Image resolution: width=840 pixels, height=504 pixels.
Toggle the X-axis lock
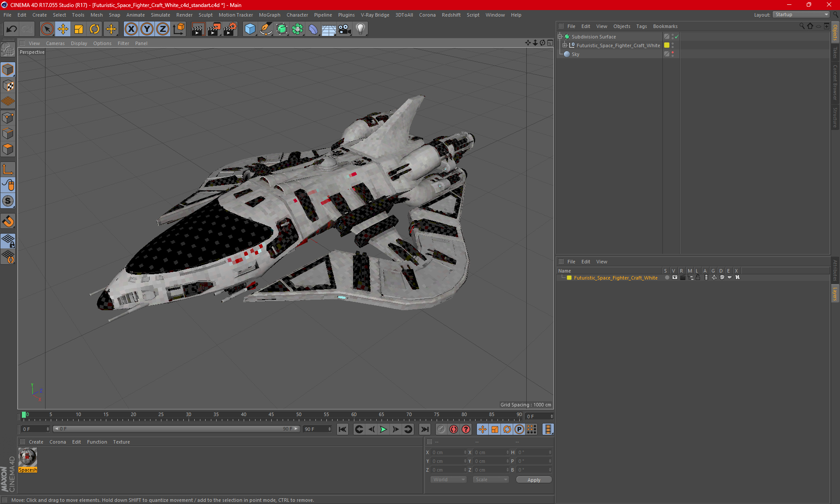131,29
